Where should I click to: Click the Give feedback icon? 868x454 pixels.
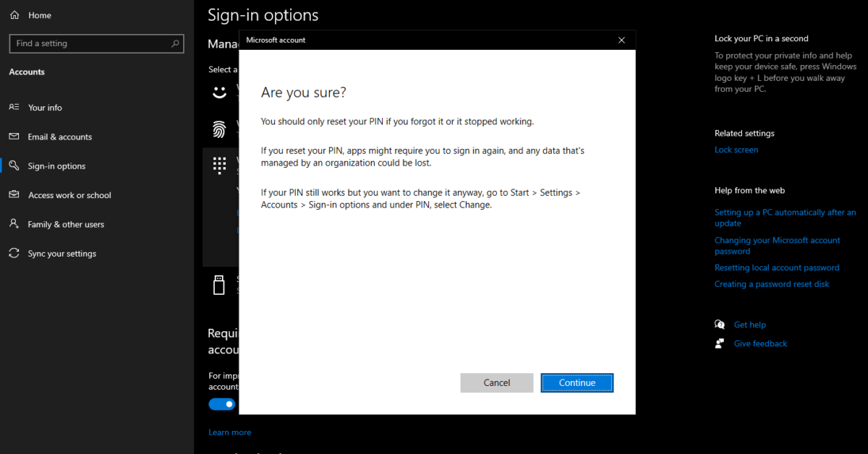720,343
